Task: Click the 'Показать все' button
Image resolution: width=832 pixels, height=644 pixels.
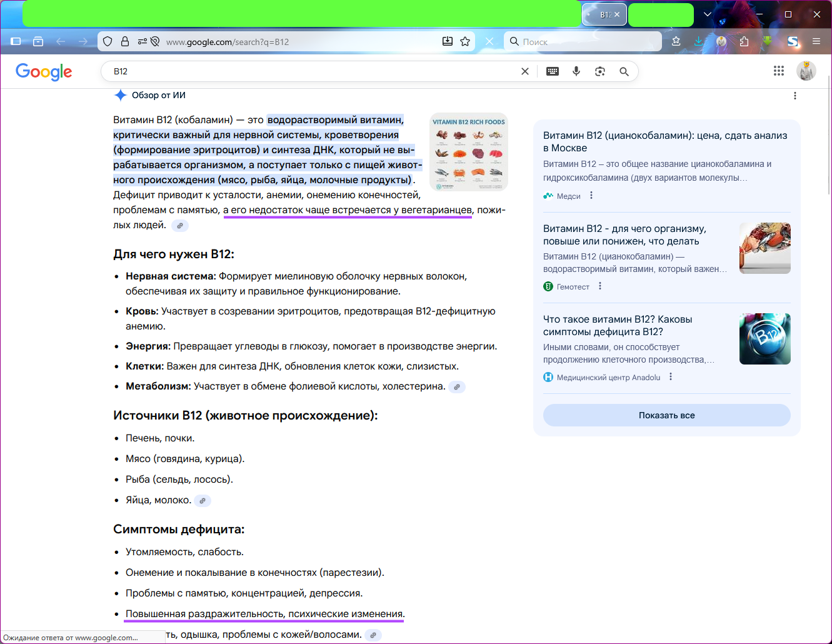Action: click(x=667, y=415)
